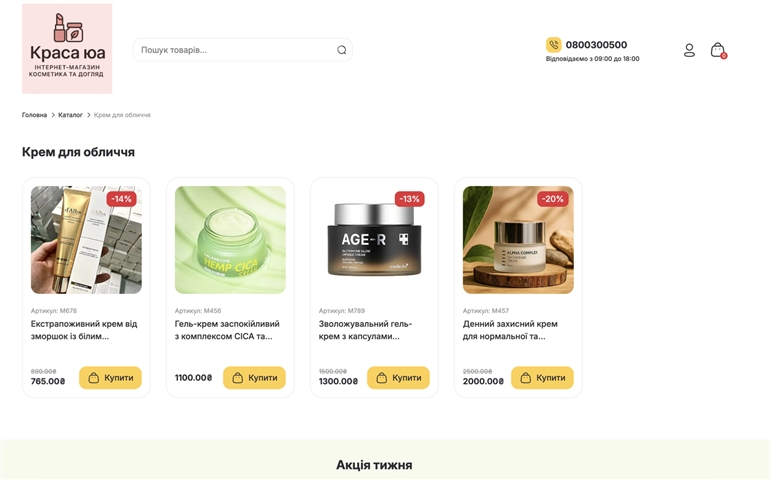
Task: Focus the Пошук товарів search field
Action: click(x=235, y=50)
